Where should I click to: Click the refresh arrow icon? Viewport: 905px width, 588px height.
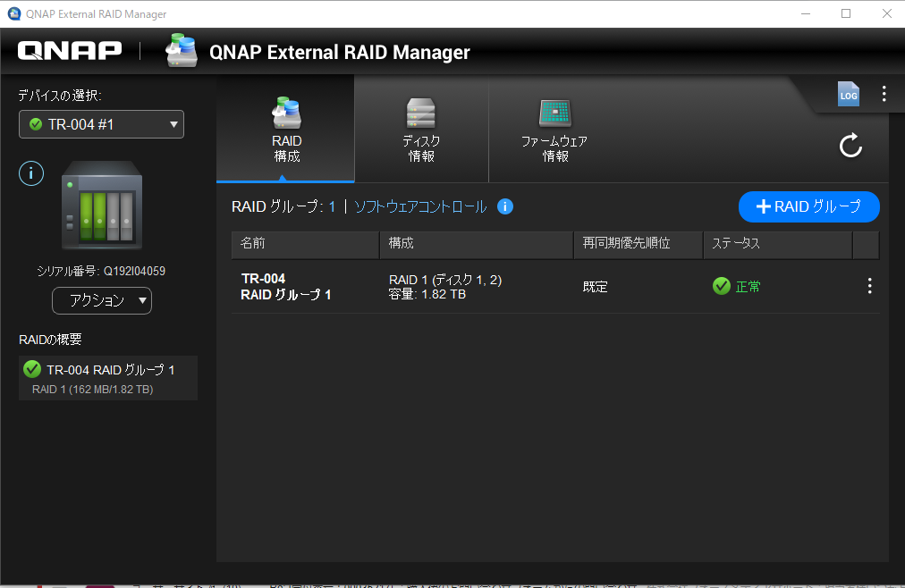coord(850,146)
